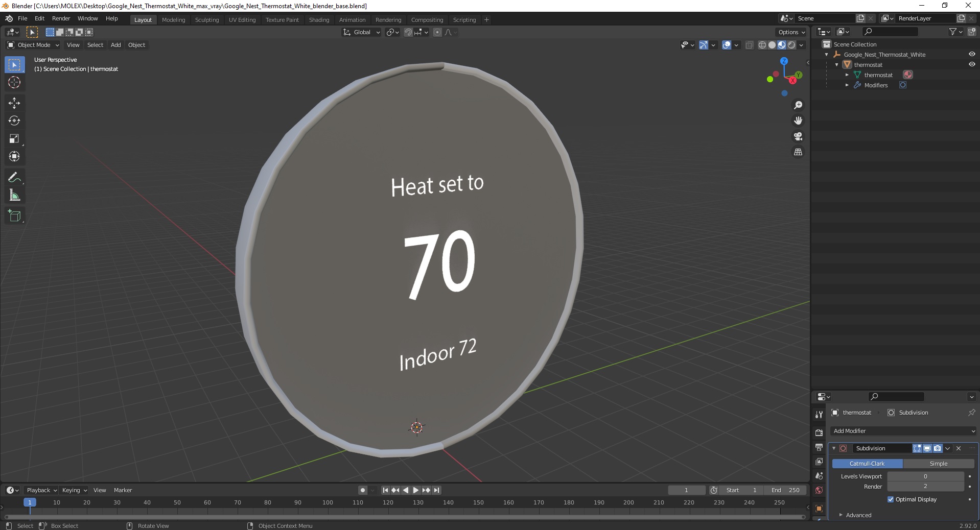Toggle modifier viewport display
The height and width of the screenshot is (530, 980).
click(927, 448)
